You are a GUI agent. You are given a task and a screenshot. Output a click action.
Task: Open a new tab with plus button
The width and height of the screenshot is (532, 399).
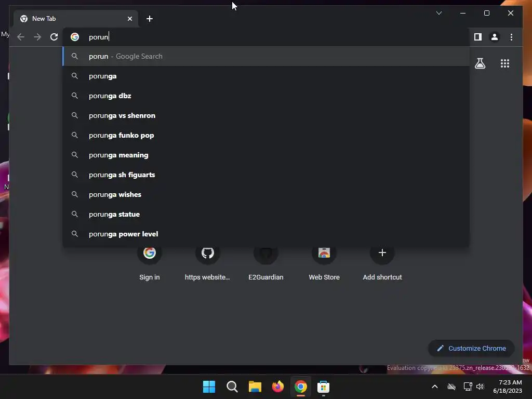click(x=150, y=19)
